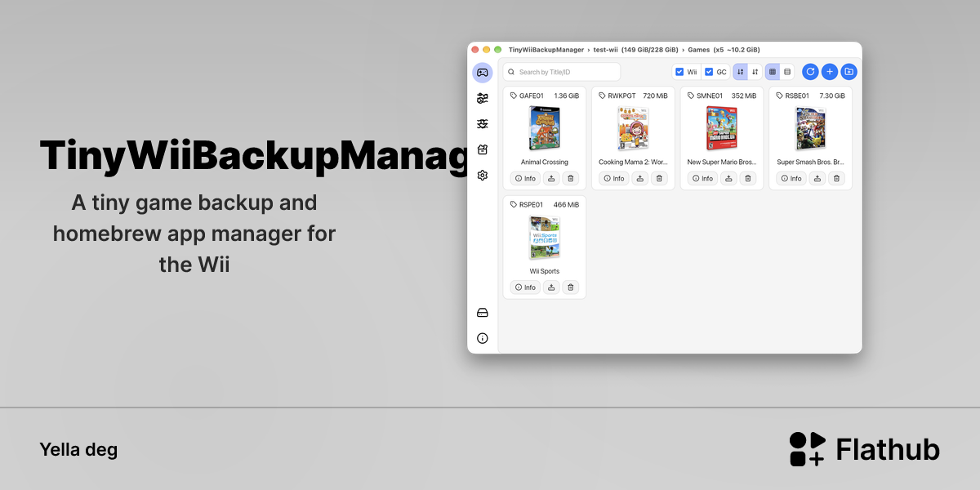Open Info for Wii Sports
980x490 pixels.
524,287
